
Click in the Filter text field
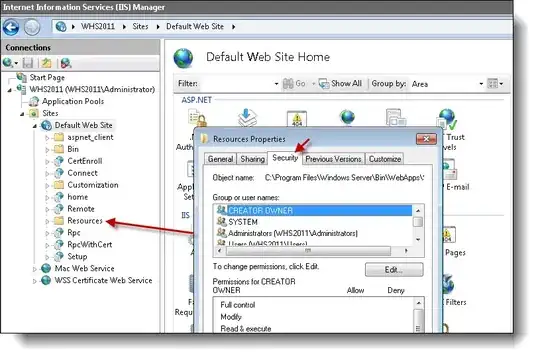237,84
